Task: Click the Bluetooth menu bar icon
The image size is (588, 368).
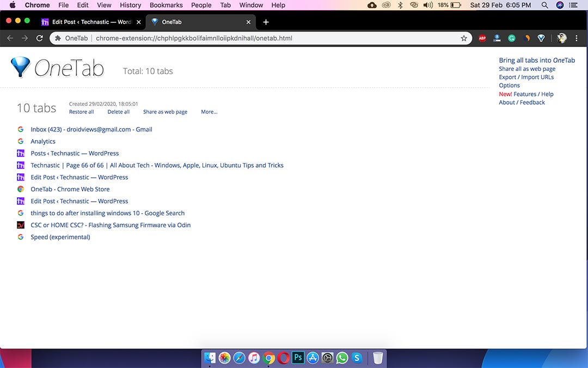Action: (400, 5)
